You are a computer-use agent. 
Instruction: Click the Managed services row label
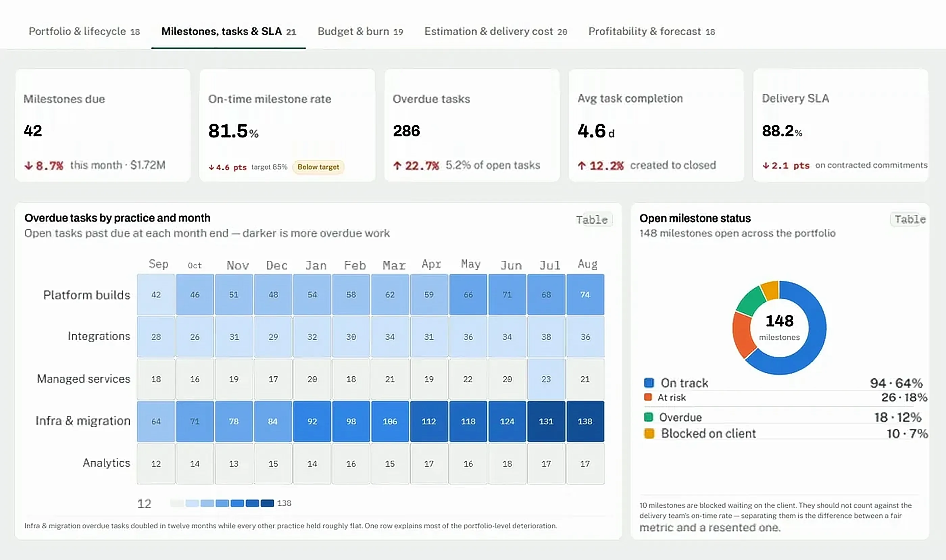point(83,379)
